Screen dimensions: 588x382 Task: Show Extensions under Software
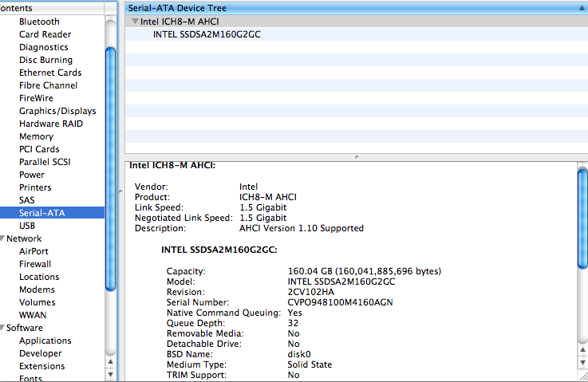coord(42,366)
